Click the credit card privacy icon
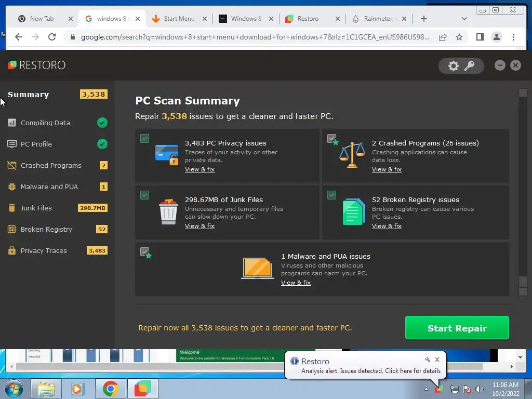This screenshot has width=532, height=399. 167,154
